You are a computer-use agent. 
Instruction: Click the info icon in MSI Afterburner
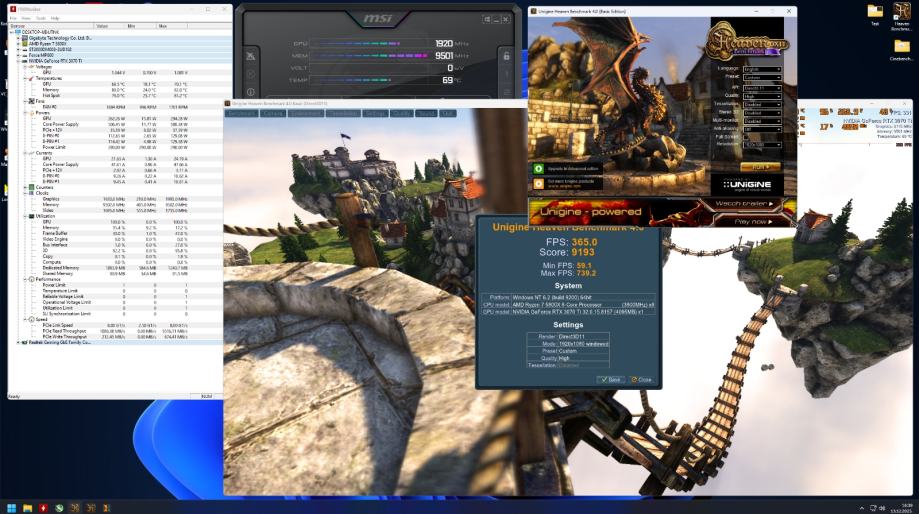[251, 92]
